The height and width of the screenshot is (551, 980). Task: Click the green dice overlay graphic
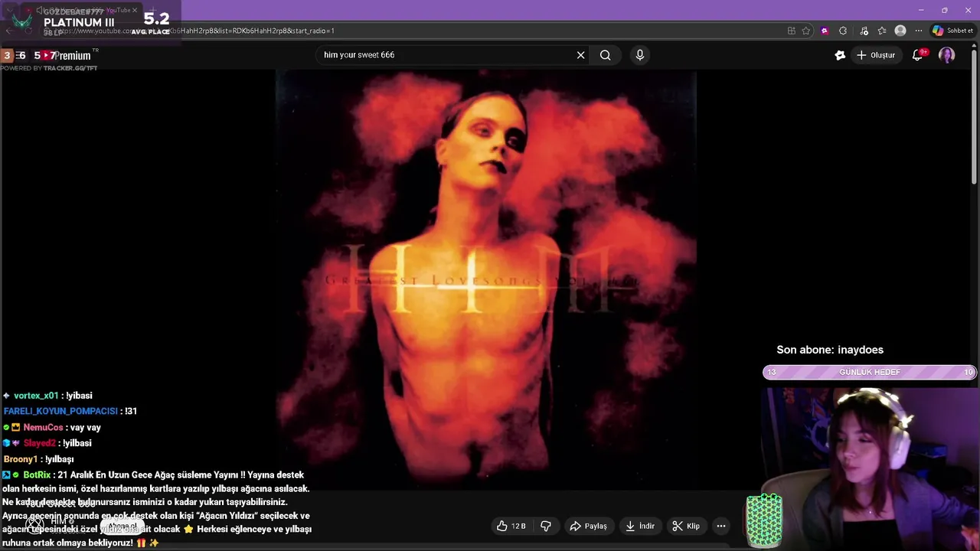tap(764, 521)
